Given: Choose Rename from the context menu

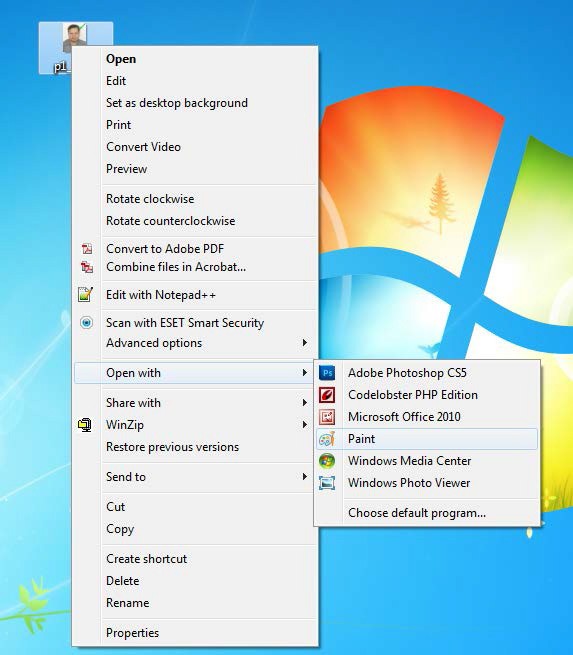Looking at the screenshot, I should [195, 603].
